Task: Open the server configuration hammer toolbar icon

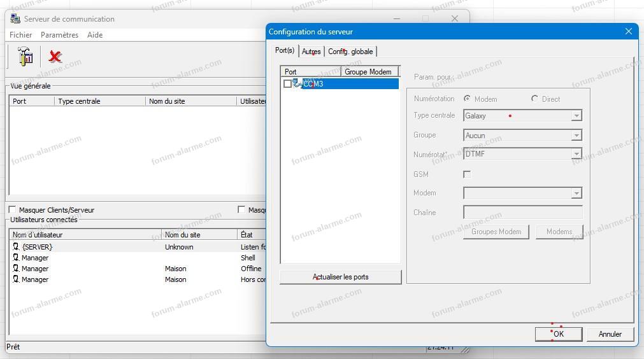Action: tap(25, 57)
